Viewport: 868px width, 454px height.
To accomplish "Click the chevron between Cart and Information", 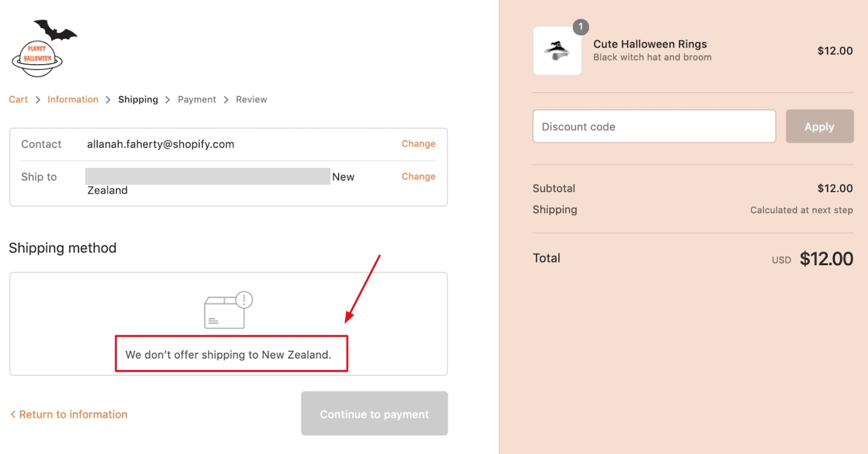I will pos(37,100).
